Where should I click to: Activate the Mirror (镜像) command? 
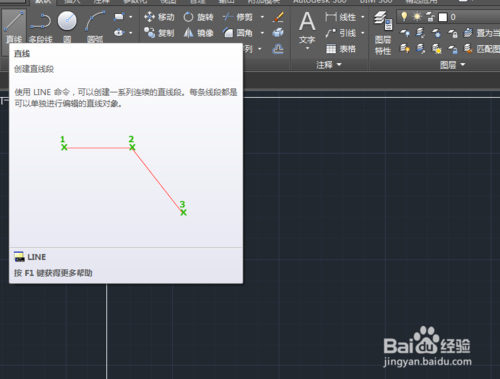tap(198, 33)
